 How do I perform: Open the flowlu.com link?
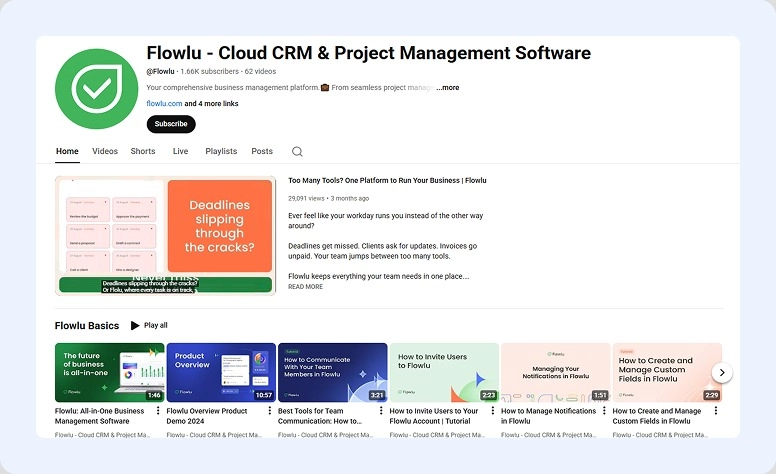pos(164,104)
